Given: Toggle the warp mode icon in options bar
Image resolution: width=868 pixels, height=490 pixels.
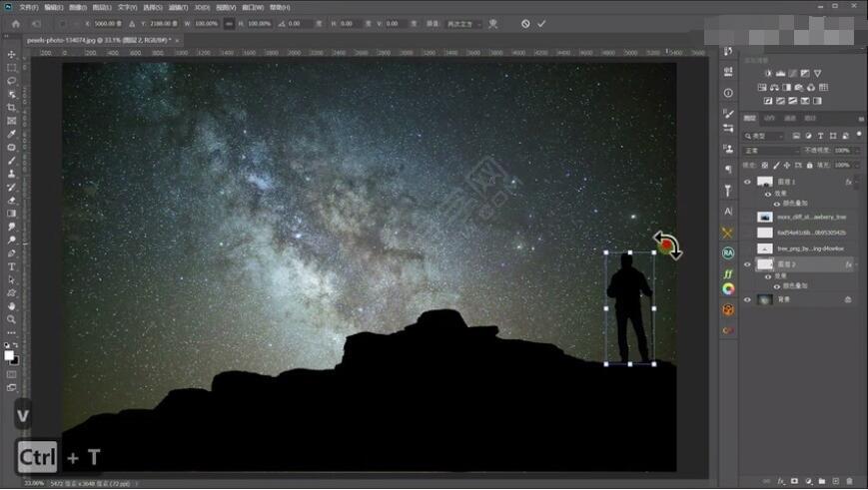Looking at the screenshot, I should click(493, 23).
